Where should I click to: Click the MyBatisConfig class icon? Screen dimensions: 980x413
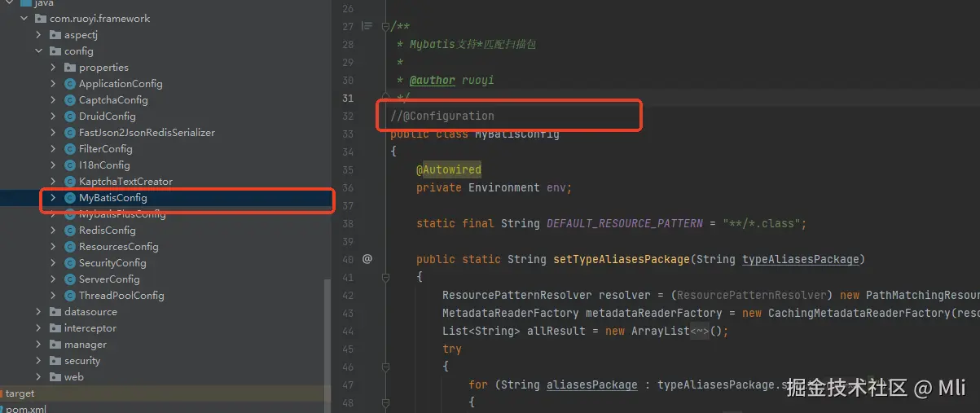[70, 197]
